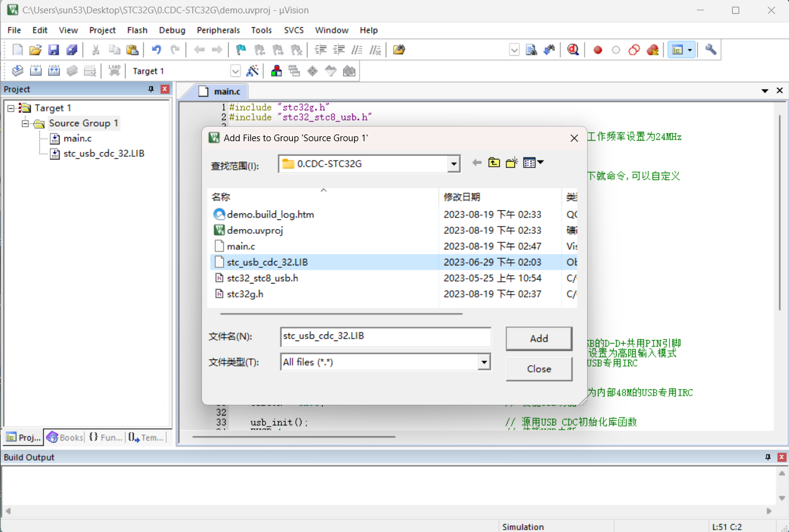Insert a breakpoint with the red dot icon
The width and height of the screenshot is (789, 532).
(597, 50)
